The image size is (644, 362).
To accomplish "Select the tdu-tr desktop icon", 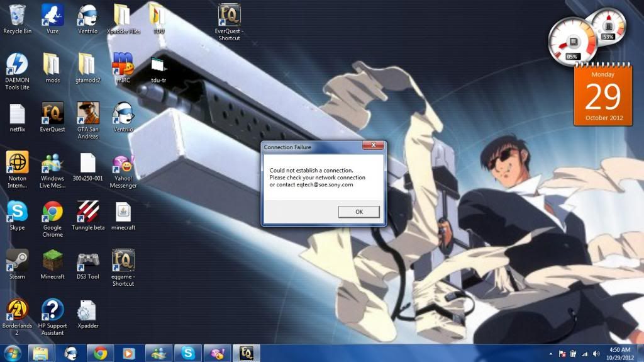I will [x=158, y=68].
